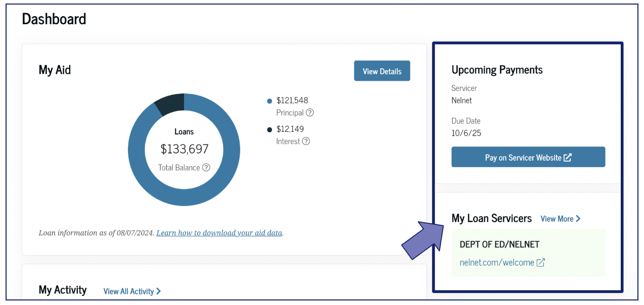
Task: Click Pay on Servicer Website button
Action: (x=528, y=157)
